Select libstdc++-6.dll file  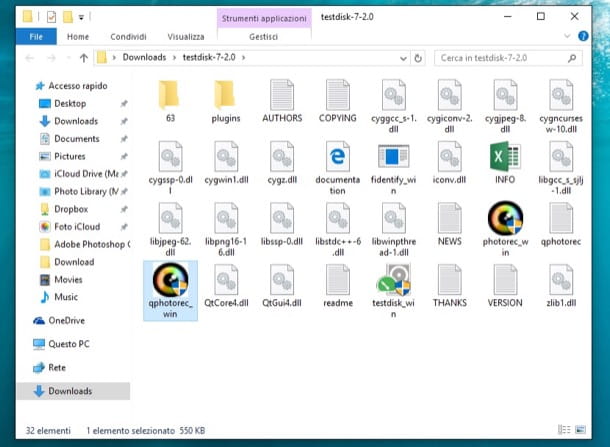pyautogui.click(x=338, y=230)
